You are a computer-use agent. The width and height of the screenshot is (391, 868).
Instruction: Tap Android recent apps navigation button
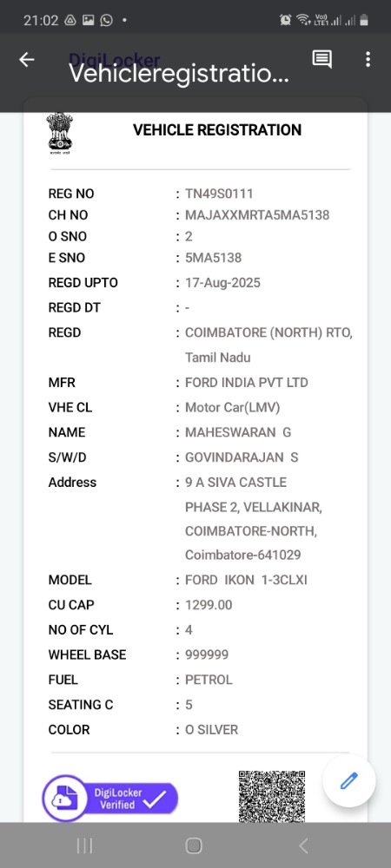pos(84,845)
